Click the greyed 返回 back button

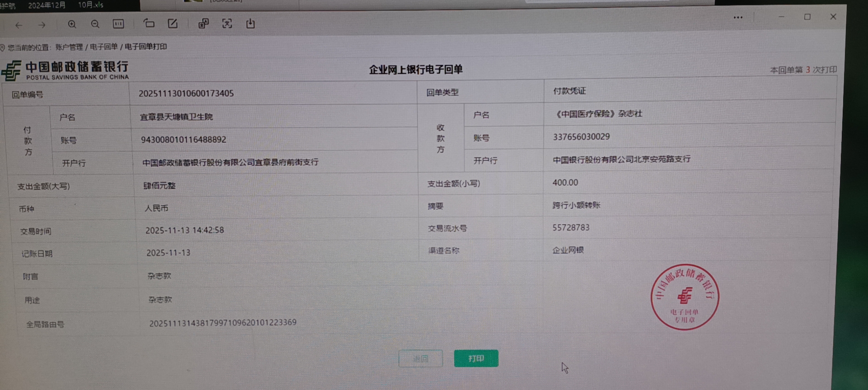pos(420,359)
